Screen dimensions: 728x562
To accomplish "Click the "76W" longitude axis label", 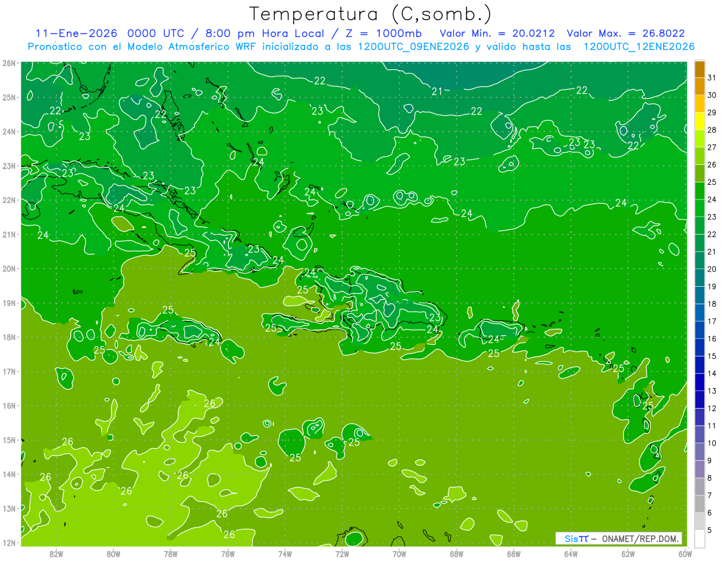I will (x=227, y=554).
